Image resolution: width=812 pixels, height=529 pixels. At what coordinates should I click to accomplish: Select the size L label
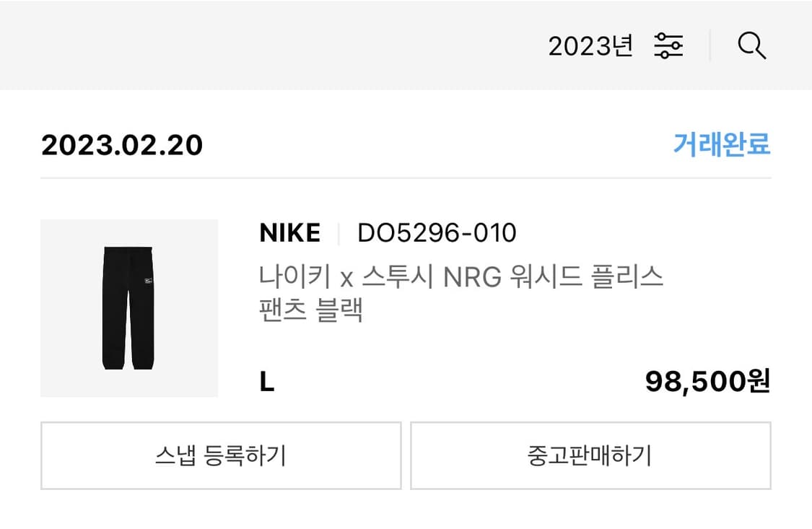pos(266,382)
